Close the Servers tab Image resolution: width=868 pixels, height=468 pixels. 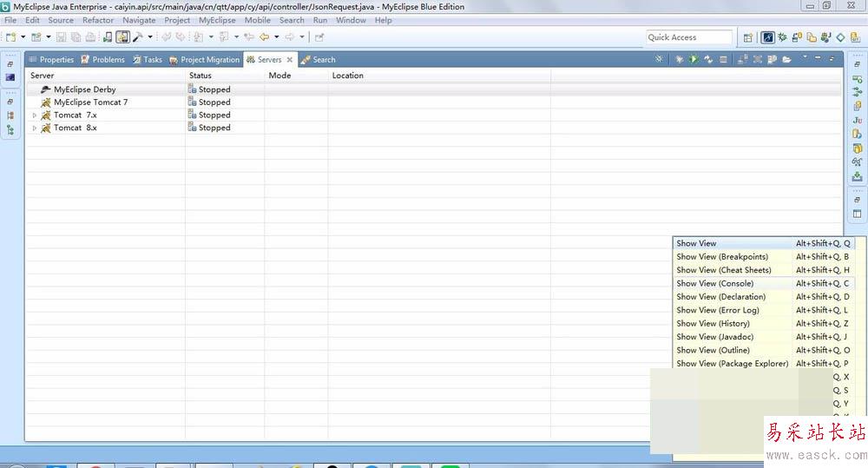coord(290,59)
